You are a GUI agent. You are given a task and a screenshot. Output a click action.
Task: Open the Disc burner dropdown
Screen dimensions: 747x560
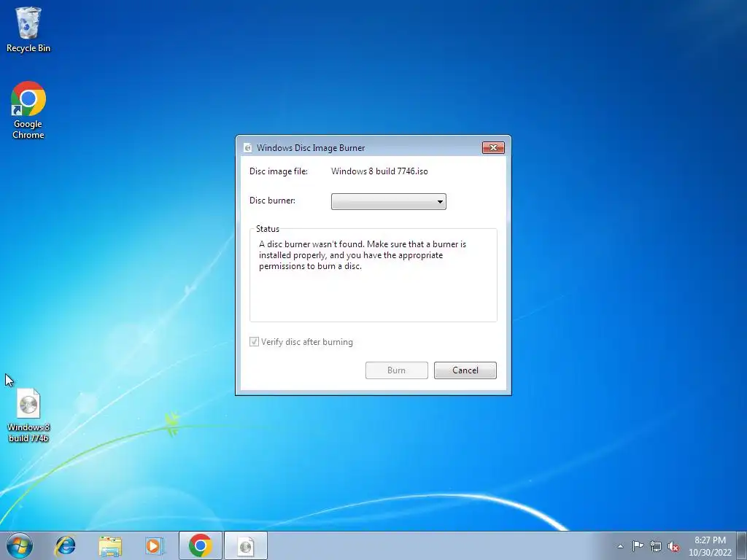388,201
